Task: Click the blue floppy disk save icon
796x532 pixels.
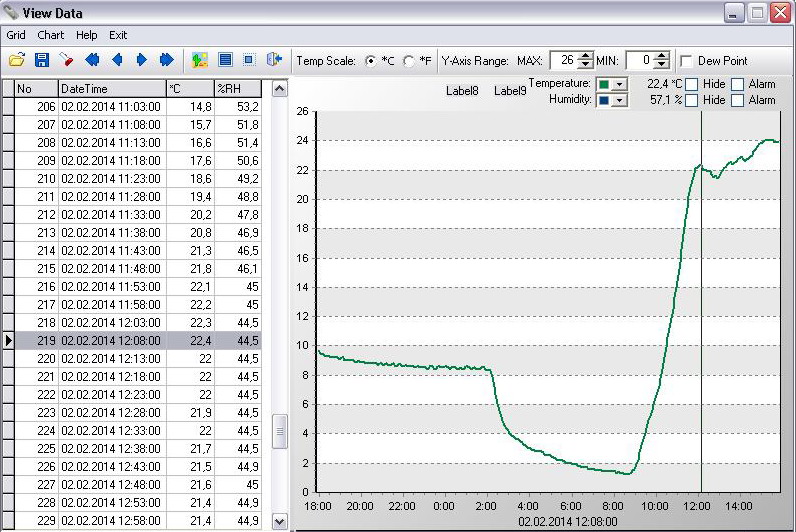Action: coord(42,61)
